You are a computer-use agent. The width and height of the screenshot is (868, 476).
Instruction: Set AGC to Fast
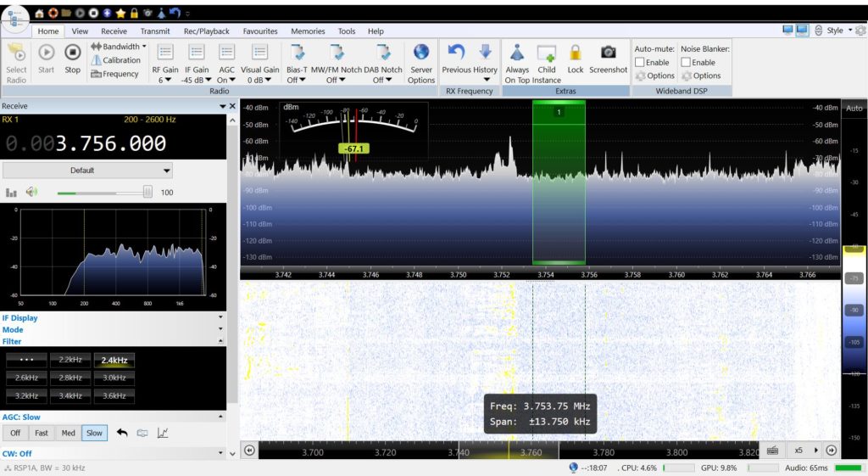tap(41, 433)
